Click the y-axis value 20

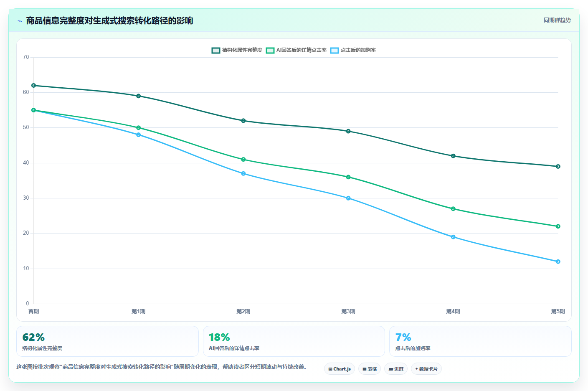point(26,233)
